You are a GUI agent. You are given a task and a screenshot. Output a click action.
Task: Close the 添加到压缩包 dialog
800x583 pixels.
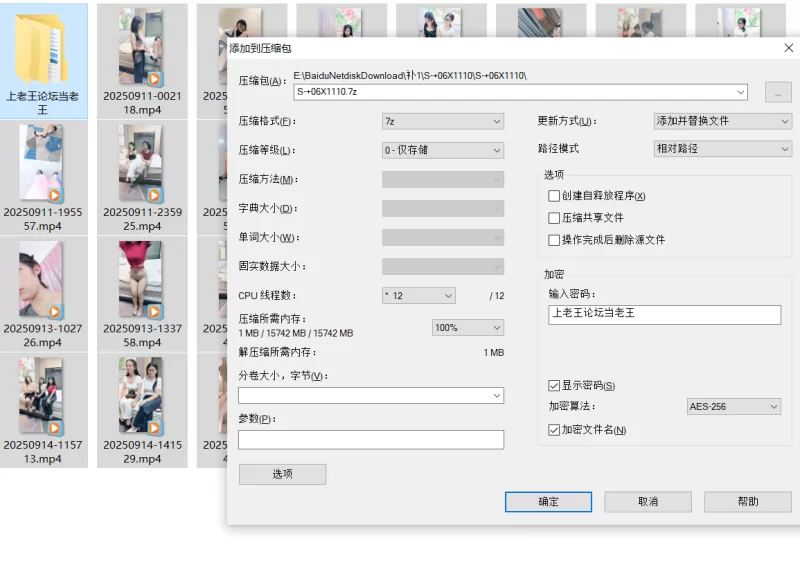(x=788, y=48)
